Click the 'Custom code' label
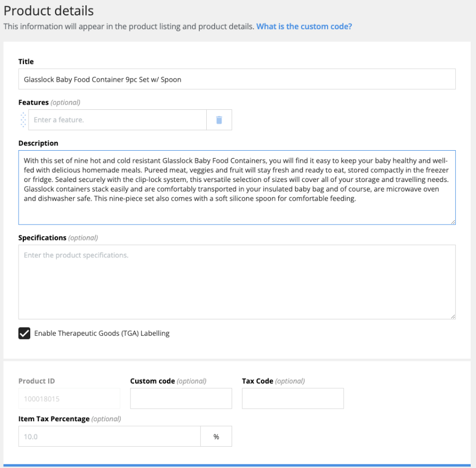The width and height of the screenshot is (476, 468). tap(152, 381)
